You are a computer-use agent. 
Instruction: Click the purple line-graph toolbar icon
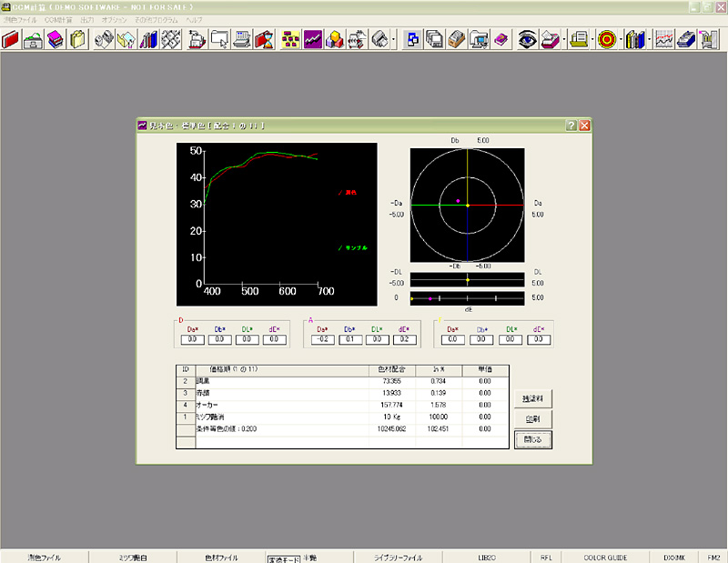tap(314, 39)
